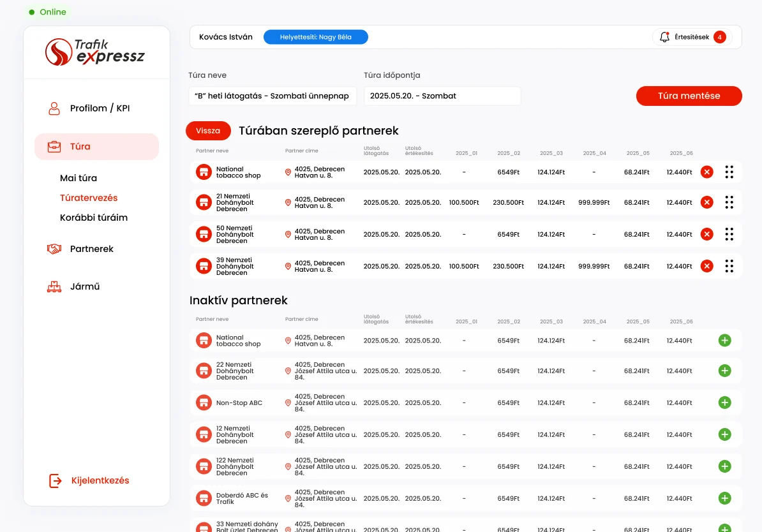Click the plus icon for 122 Nemzeti Dohánybolt
Viewport: 762px width, 532px height.
pos(724,466)
